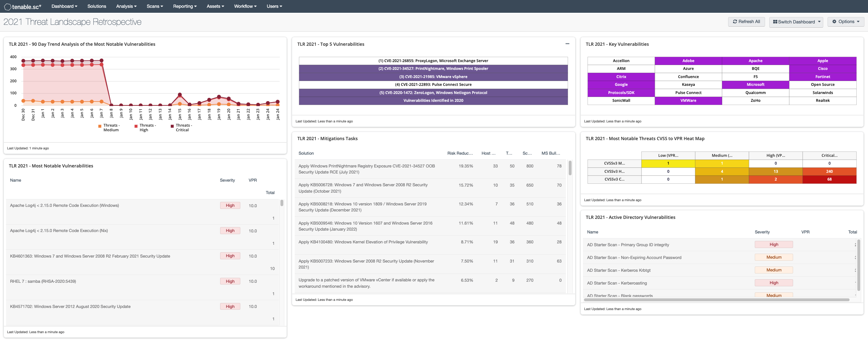Click the Apply KB5008218 mitigation row
The image size is (868, 342).
(x=430, y=207)
